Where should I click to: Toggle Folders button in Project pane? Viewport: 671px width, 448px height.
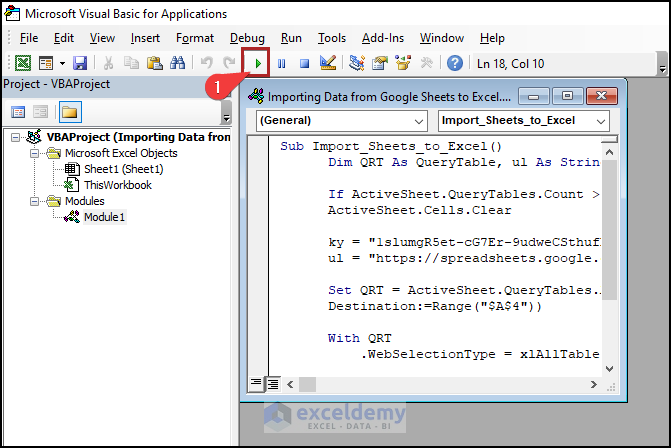point(70,113)
